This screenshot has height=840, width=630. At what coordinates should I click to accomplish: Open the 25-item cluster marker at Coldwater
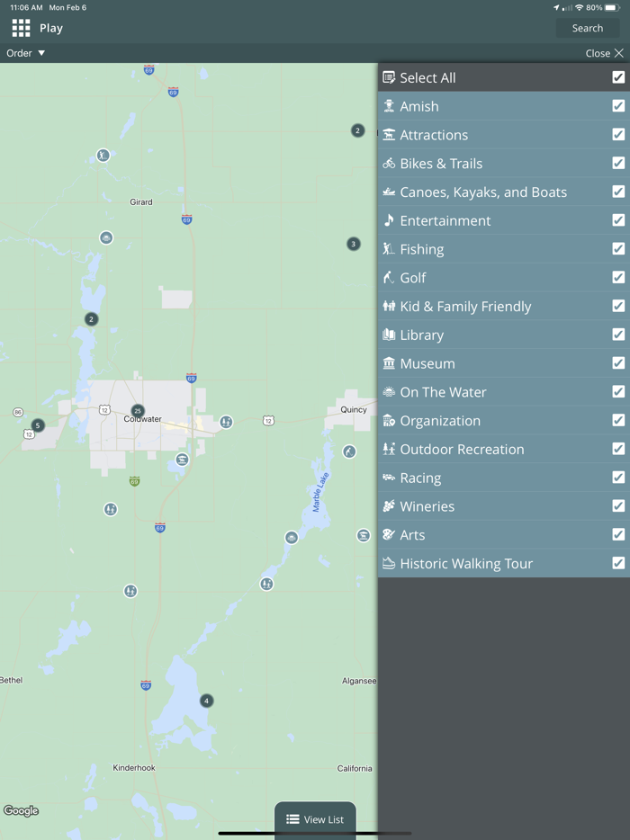point(138,411)
